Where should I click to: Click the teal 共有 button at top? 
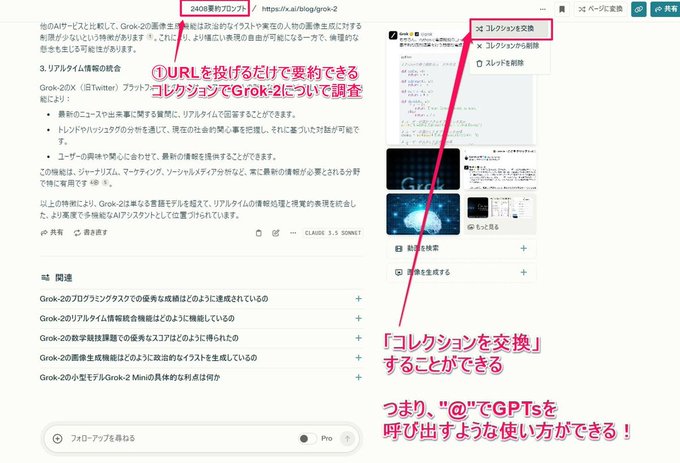pyautogui.click(x=665, y=9)
